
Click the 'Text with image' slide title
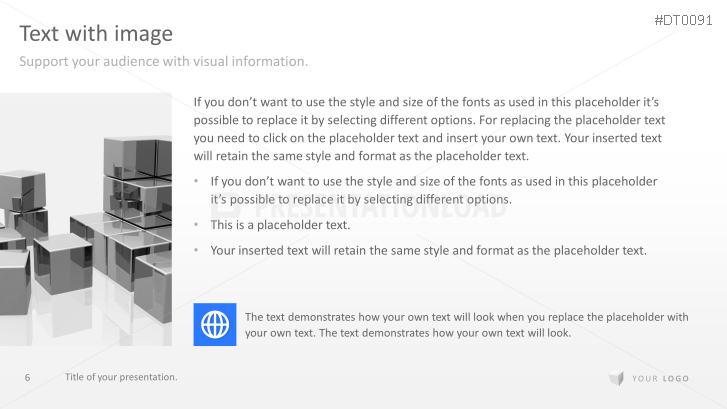96,34
